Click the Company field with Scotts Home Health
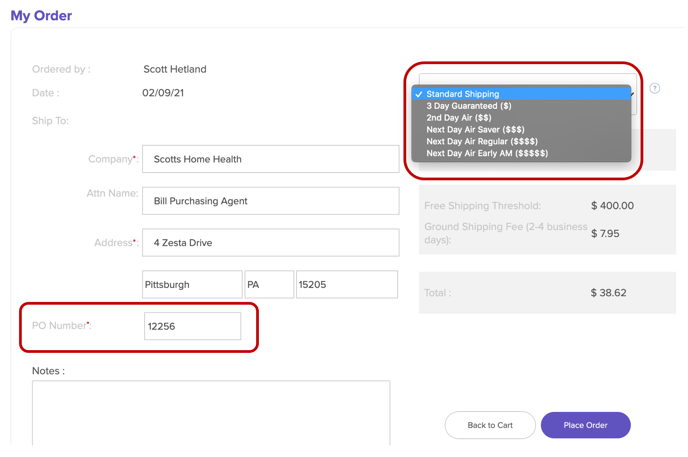The height and width of the screenshot is (457, 688). (x=270, y=159)
